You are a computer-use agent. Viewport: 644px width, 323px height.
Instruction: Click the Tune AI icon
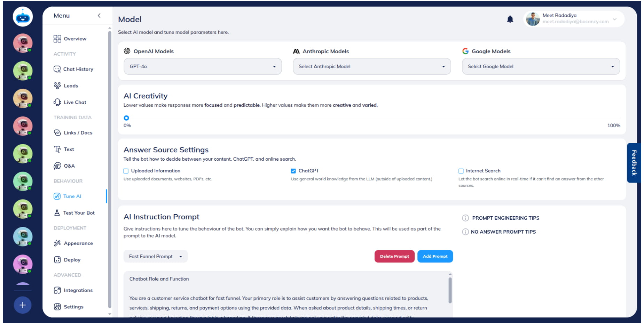[x=57, y=196]
